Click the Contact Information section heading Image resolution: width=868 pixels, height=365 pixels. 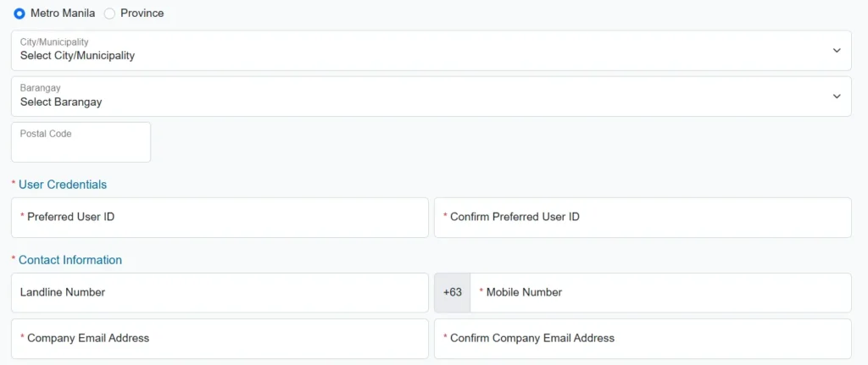(70, 260)
